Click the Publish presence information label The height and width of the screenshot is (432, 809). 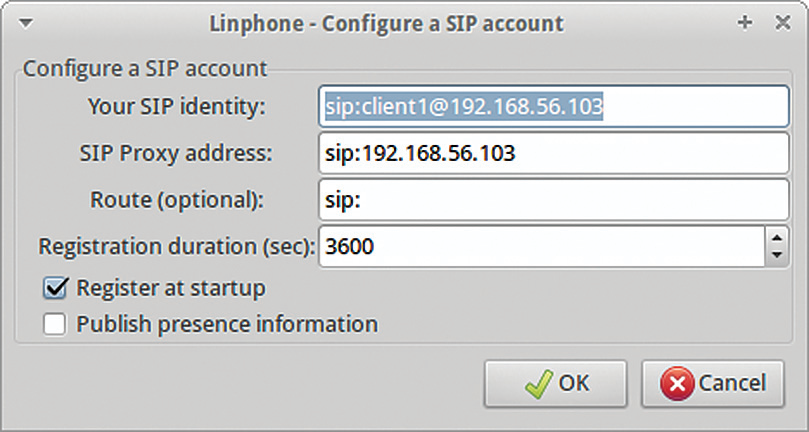(x=227, y=325)
